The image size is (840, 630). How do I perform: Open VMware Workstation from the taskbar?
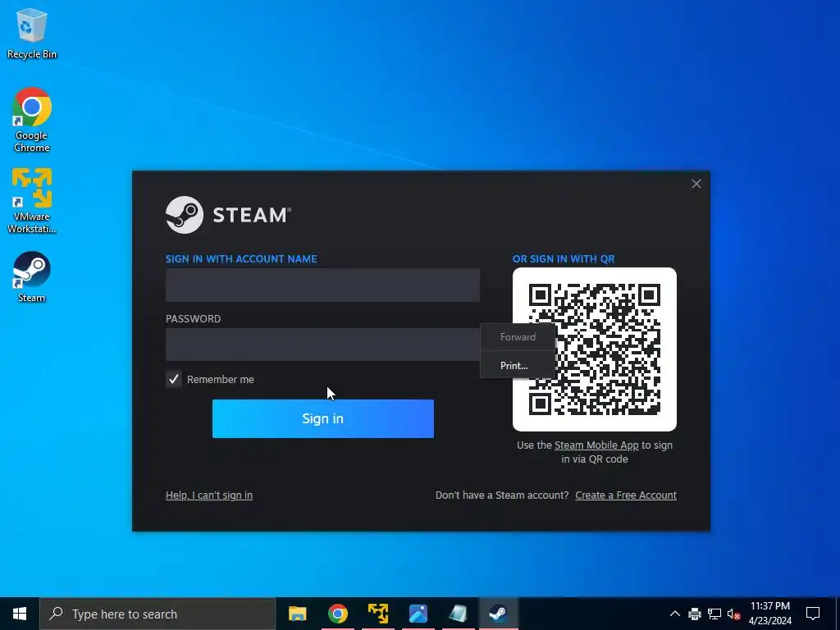point(377,614)
